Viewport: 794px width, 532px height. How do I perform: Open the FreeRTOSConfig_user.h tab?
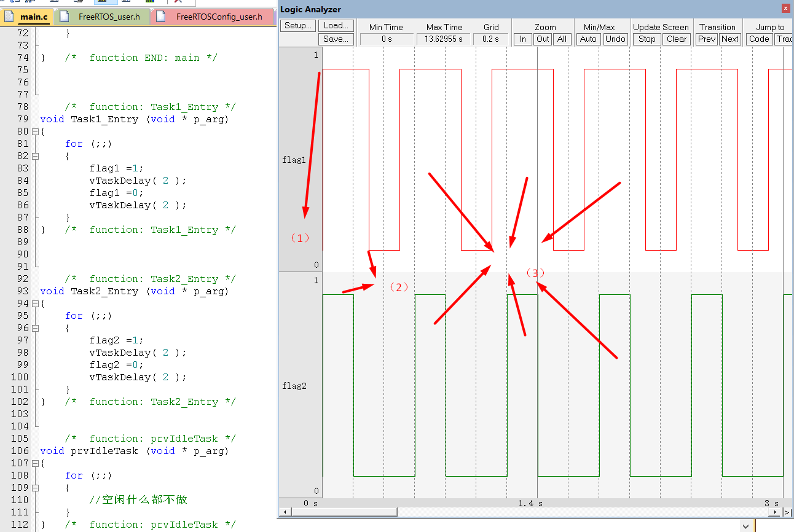[x=213, y=17]
